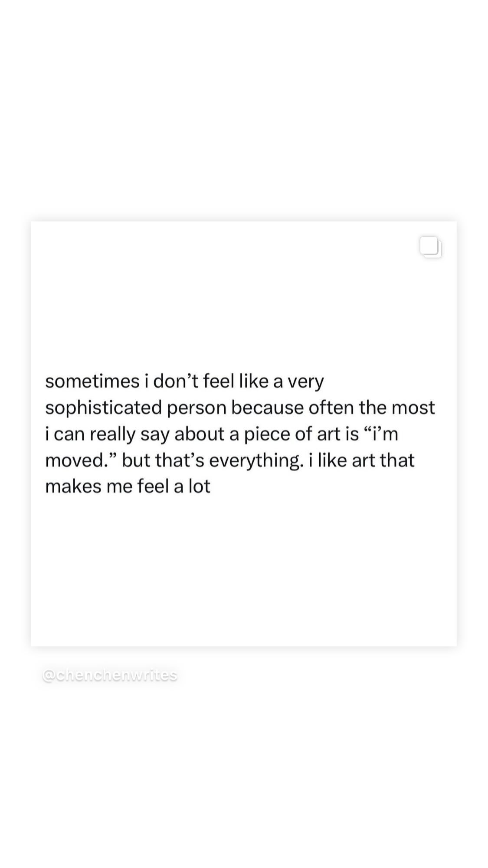Click the word "sophisticated" in the quote
The width and height of the screenshot is (488, 868).
pyautogui.click(x=103, y=408)
